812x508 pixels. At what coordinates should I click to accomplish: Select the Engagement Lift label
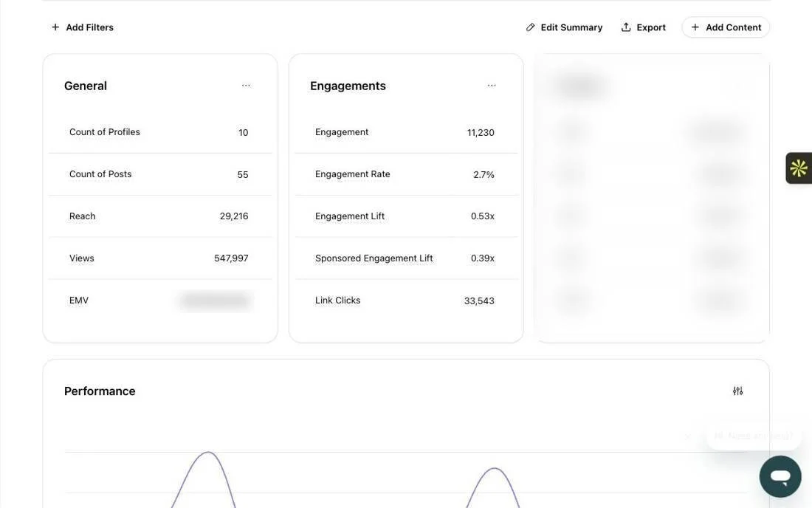(x=350, y=216)
